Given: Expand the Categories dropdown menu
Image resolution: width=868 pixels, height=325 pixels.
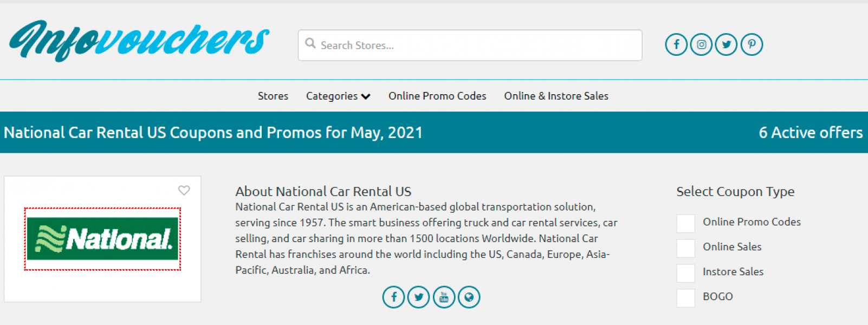Looking at the screenshot, I should tap(338, 96).
